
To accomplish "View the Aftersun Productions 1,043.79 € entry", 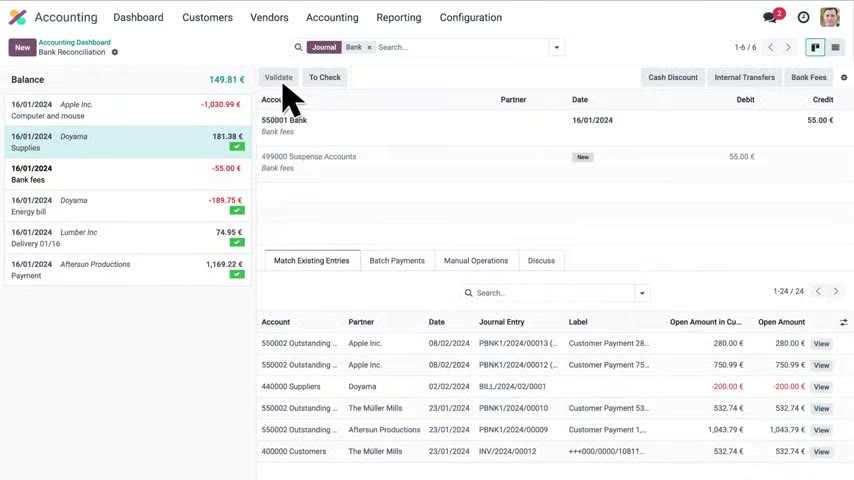I will pos(821,430).
